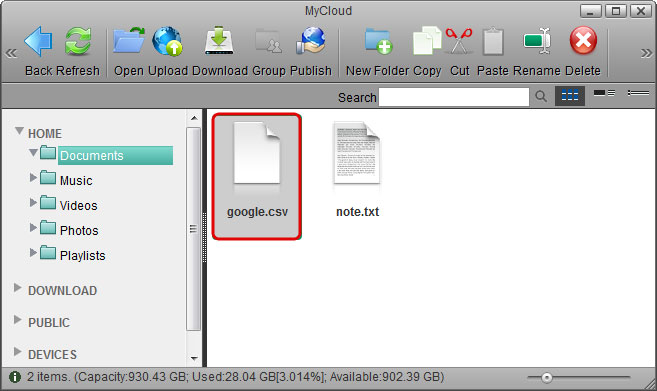Click the sidebar scroll down arrow
This screenshot has height=391, width=657.
194,358
